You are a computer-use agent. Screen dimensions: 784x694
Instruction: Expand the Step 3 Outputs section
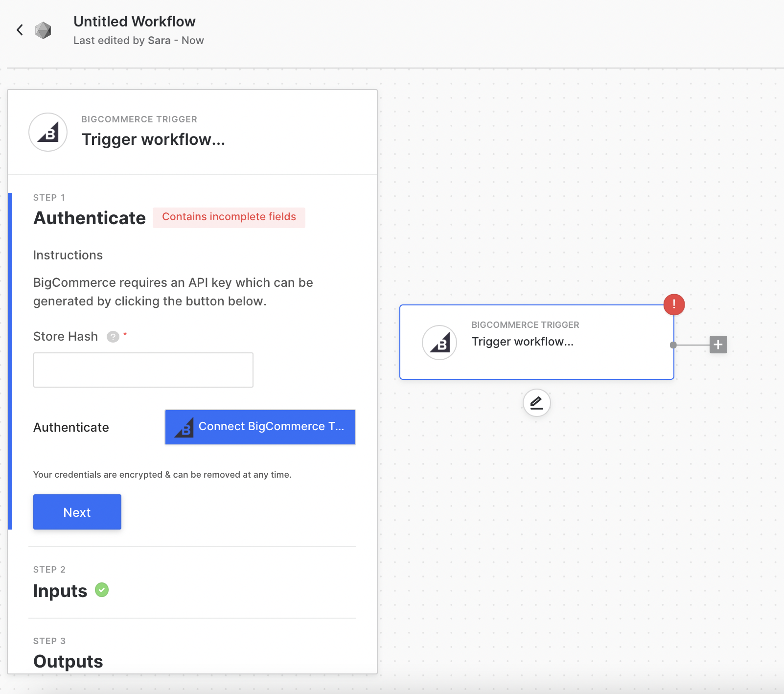point(68,661)
